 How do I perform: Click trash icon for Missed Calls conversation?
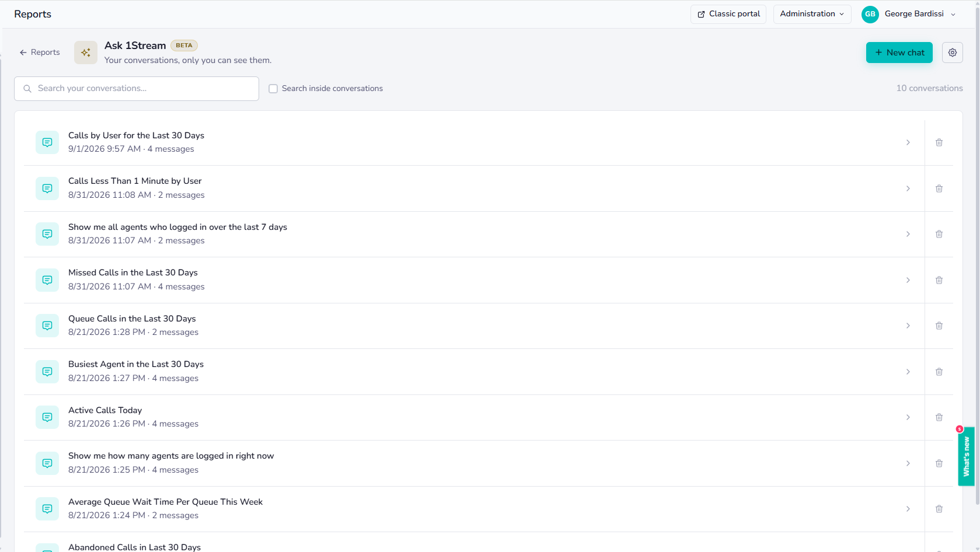(939, 280)
